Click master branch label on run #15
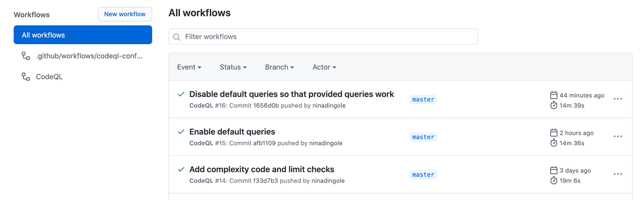 [423, 137]
